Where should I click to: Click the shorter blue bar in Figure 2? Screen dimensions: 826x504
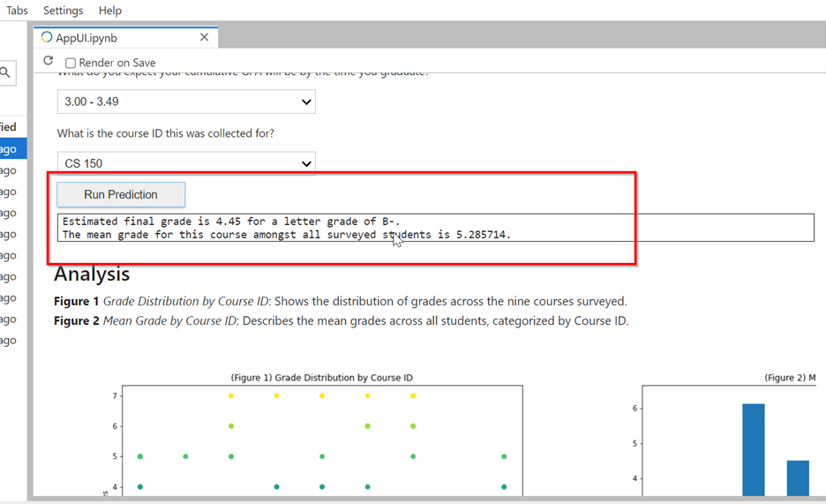point(798,478)
